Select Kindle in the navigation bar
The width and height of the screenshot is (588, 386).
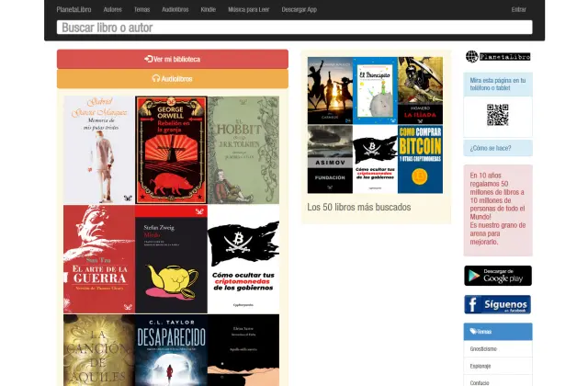(209, 9)
